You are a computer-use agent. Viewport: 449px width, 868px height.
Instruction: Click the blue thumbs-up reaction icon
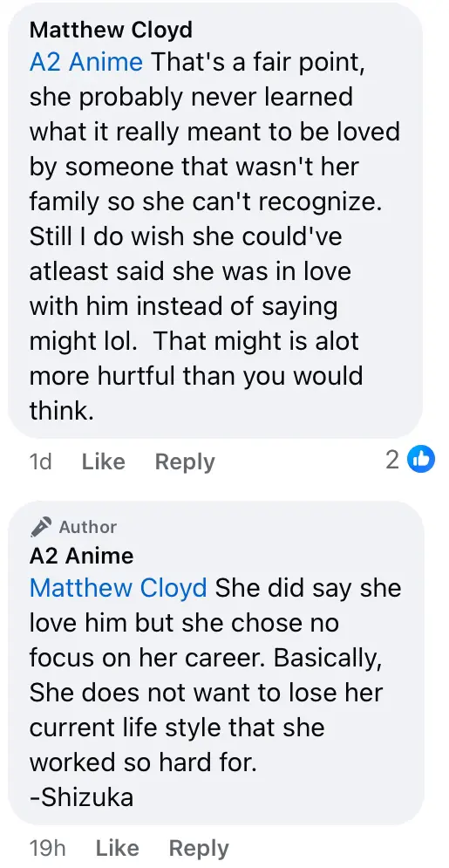click(x=421, y=460)
